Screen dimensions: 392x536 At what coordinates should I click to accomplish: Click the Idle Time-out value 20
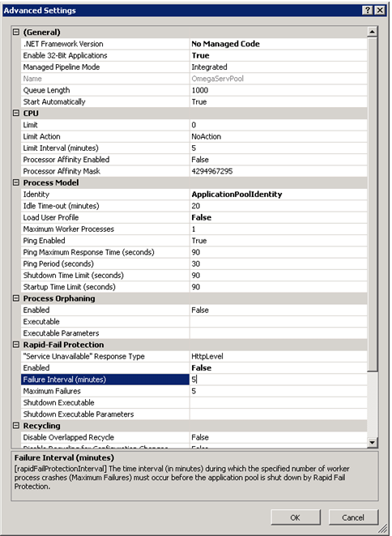[196, 206]
